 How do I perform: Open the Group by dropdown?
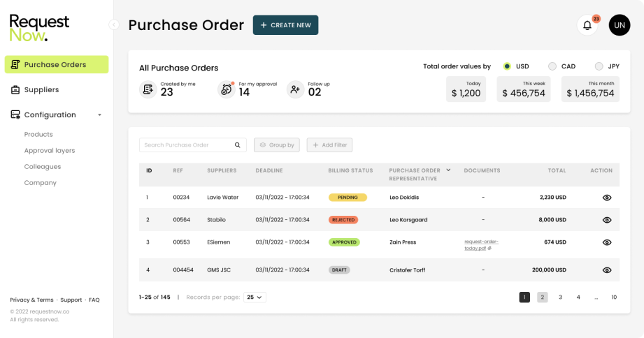pos(277,145)
